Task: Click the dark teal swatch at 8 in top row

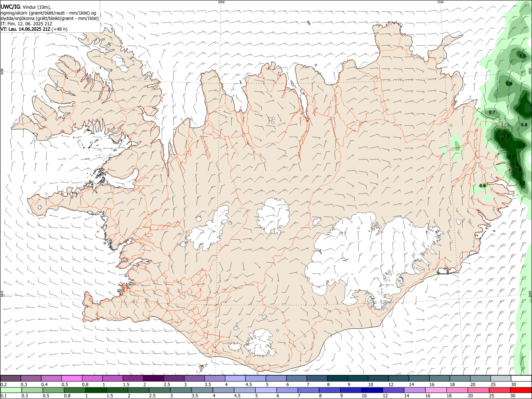Action: pos(337,378)
